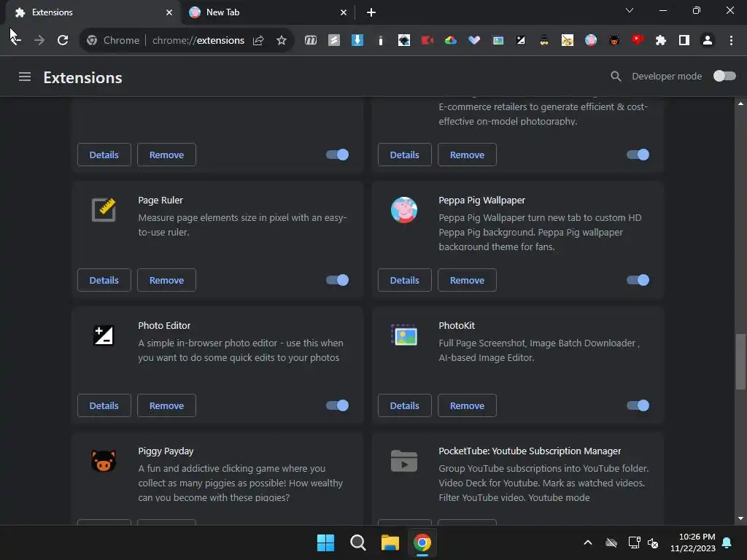This screenshot has width=747, height=560.
Task: Remove the Photo Editor extension
Action: (167, 405)
